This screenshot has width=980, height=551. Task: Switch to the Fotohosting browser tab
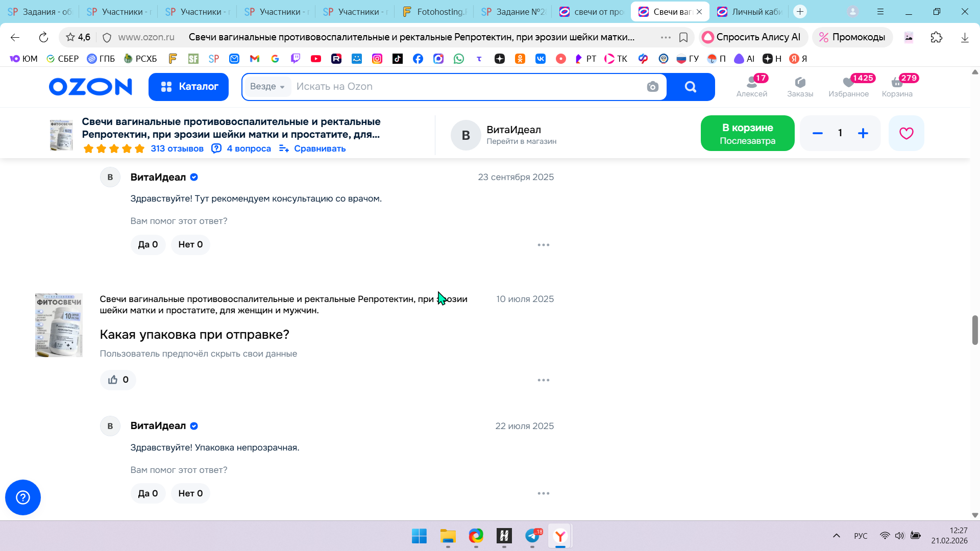434,12
